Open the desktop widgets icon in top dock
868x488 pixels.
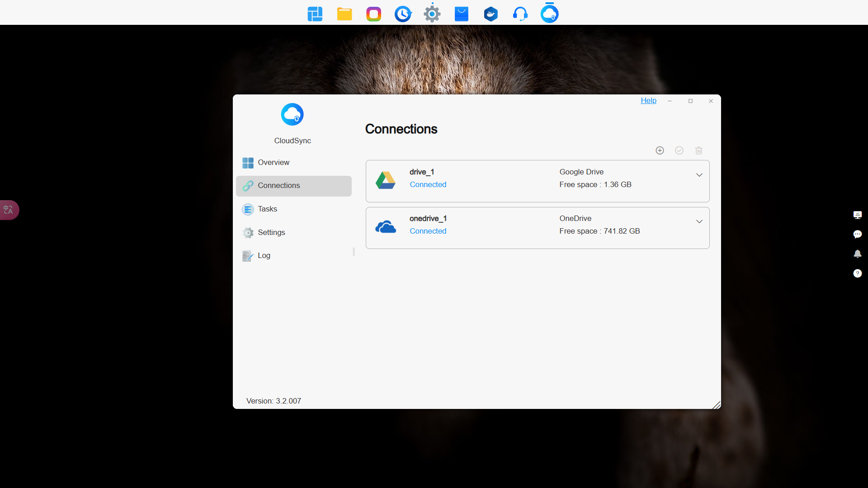315,14
